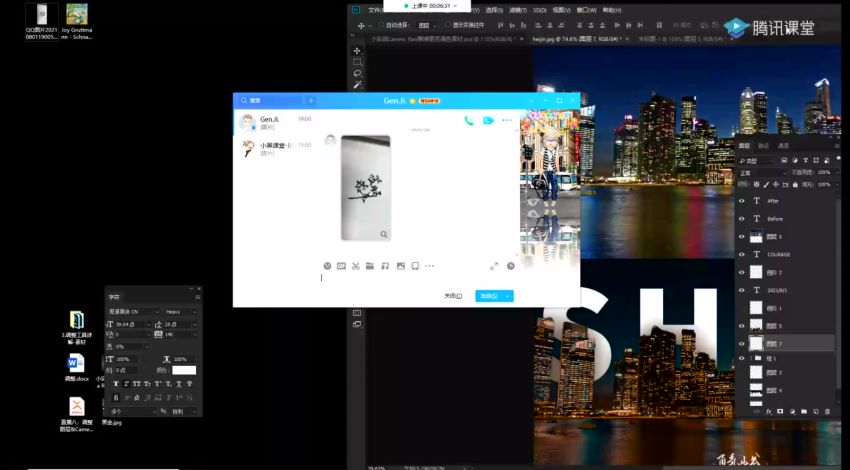Toggle visibility of layer 5
This screenshot has width=850, height=470.
tap(742, 326)
